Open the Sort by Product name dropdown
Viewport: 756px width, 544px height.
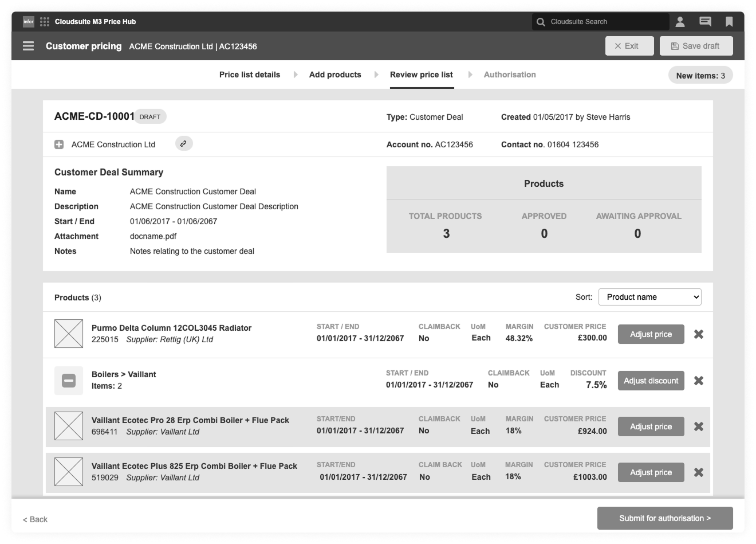pyautogui.click(x=650, y=297)
